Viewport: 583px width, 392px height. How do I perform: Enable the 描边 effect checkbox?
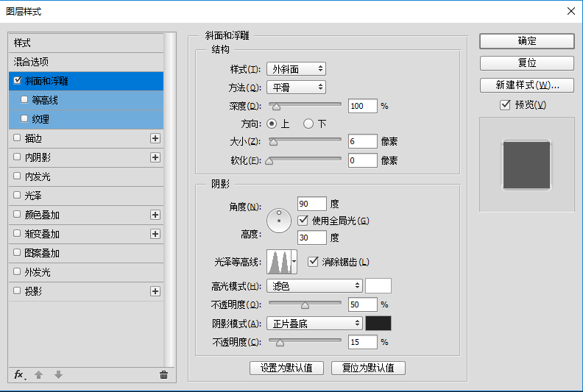17,138
